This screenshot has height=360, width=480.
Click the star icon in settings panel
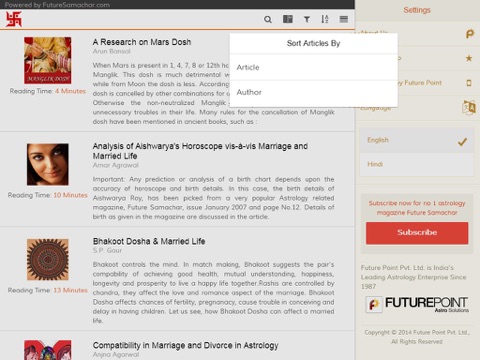click(x=469, y=58)
